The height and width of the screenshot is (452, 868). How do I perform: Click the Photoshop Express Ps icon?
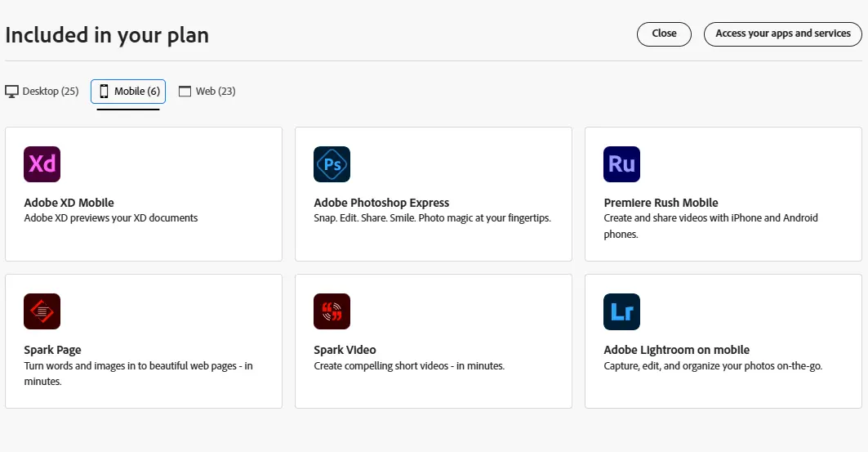[x=332, y=164]
